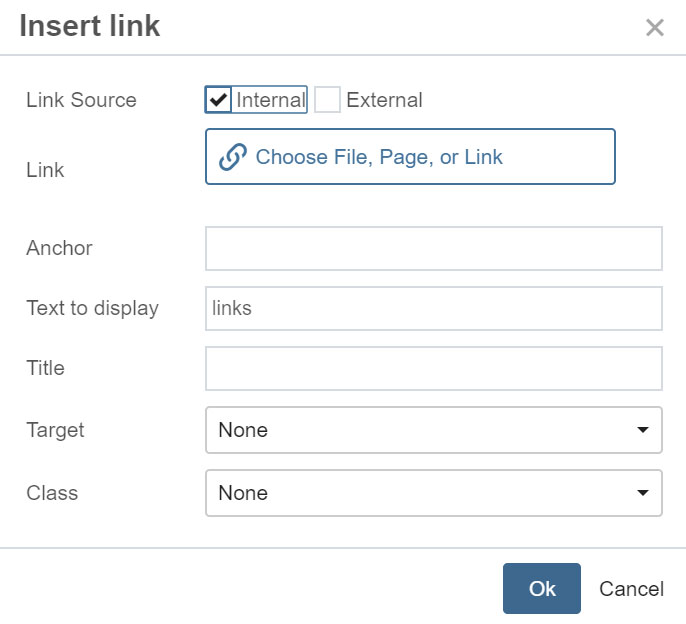Close the Insert link dialog
Screen dimensions: 686x624
tap(654, 28)
